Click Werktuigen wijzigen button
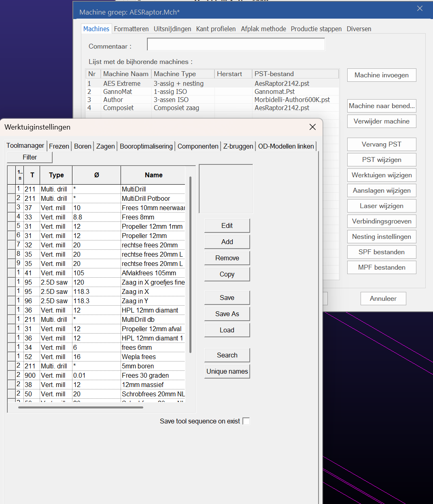Image resolution: width=433 pixels, height=504 pixels. click(382, 175)
